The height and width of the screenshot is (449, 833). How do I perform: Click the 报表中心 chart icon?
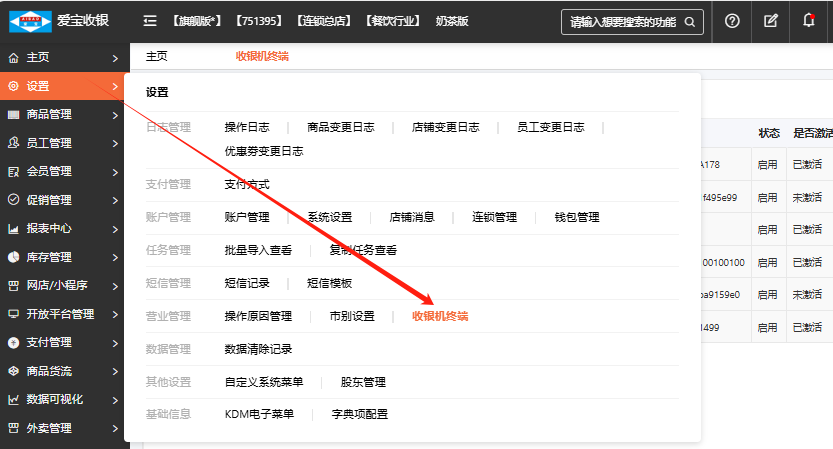pos(13,228)
